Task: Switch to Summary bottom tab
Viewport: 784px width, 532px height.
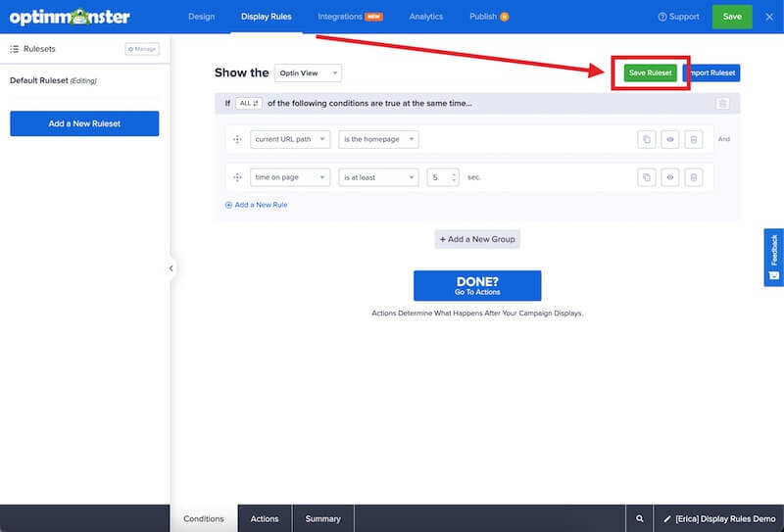Action: [323, 519]
